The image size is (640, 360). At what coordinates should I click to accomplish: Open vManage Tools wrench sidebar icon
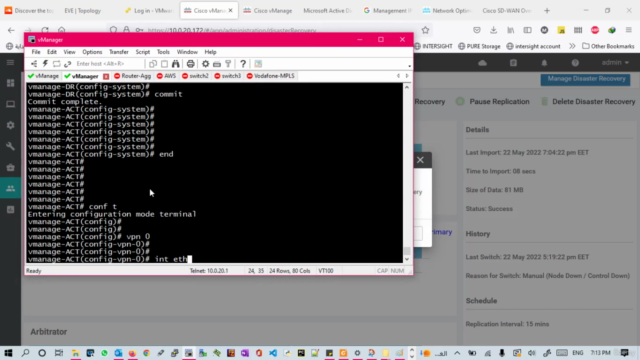pyautogui.click(x=11, y=146)
